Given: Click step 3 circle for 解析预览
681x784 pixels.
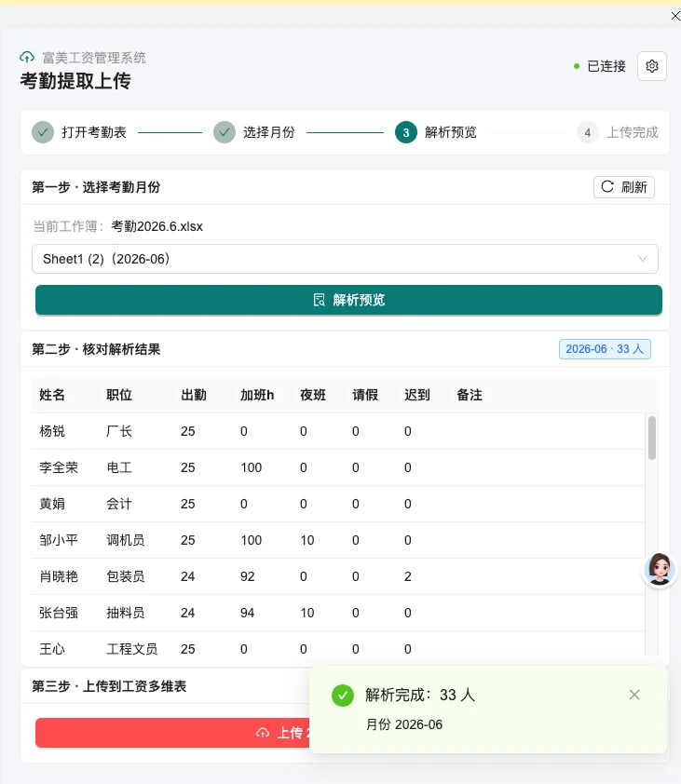Looking at the screenshot, I should 406,132.
